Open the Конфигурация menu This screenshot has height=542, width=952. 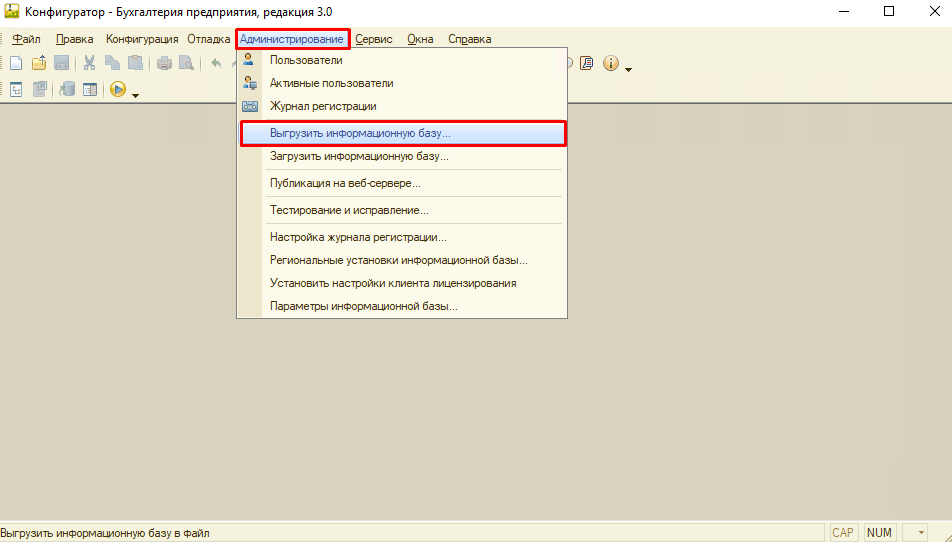pos(142,39)
